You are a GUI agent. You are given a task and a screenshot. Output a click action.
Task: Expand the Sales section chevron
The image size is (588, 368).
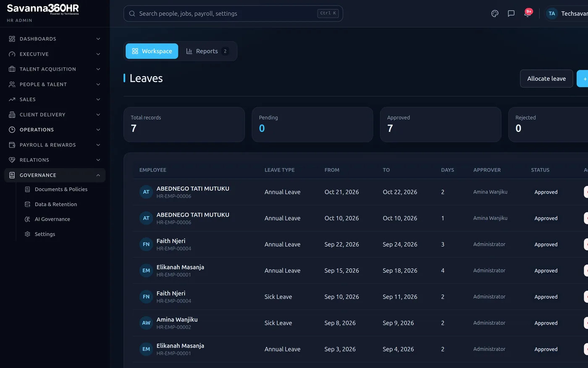pos(98,99)
